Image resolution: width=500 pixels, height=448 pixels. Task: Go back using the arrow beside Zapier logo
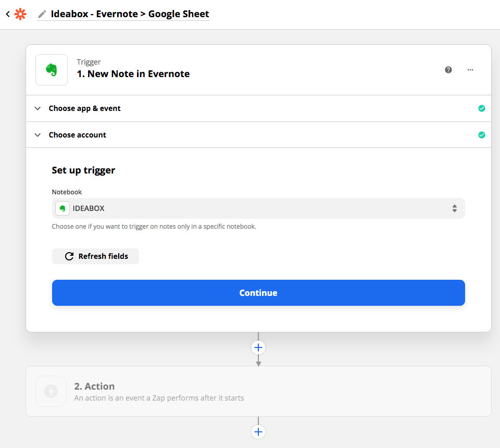coord(8,14)
